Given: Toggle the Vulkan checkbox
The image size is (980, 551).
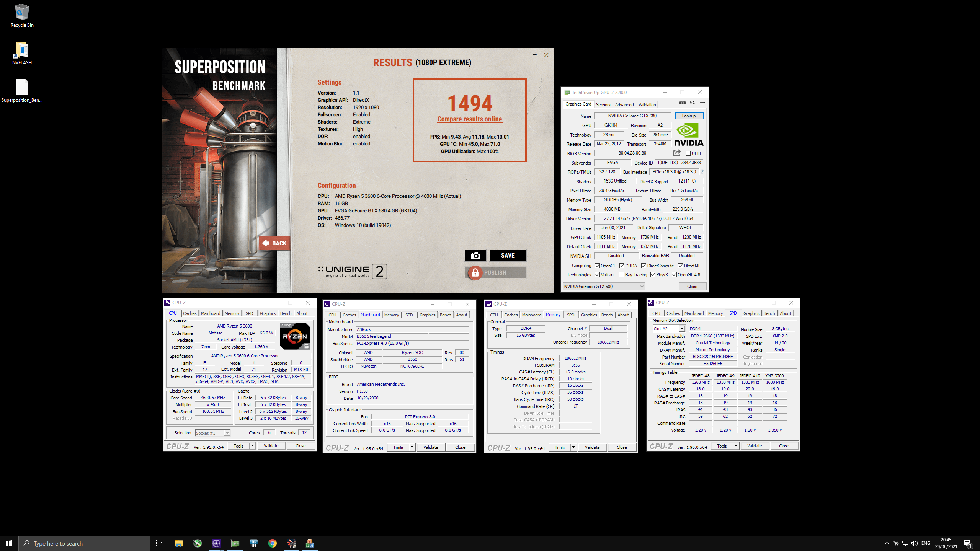Looking at the screenshot, I should pyautogui.click(x=597, y=274).
